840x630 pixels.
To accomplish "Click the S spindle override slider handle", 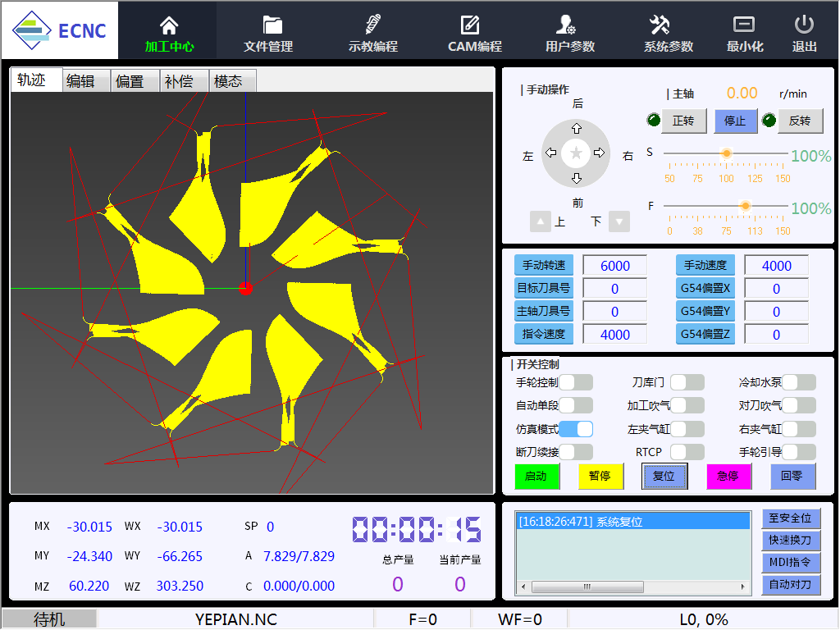I will [727, 153].
